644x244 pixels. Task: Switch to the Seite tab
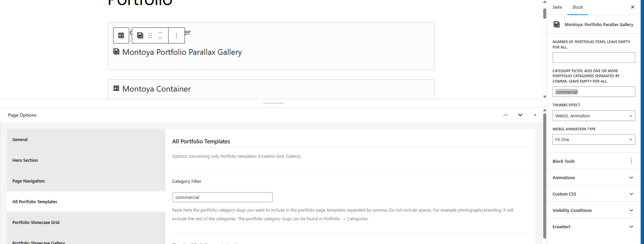pyautogui.click(x=557, y=7)
